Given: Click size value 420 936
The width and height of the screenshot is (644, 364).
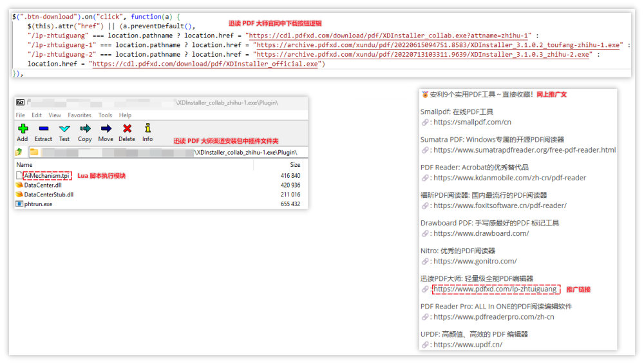Looking at the screenshot, I should tap(290, 186).
